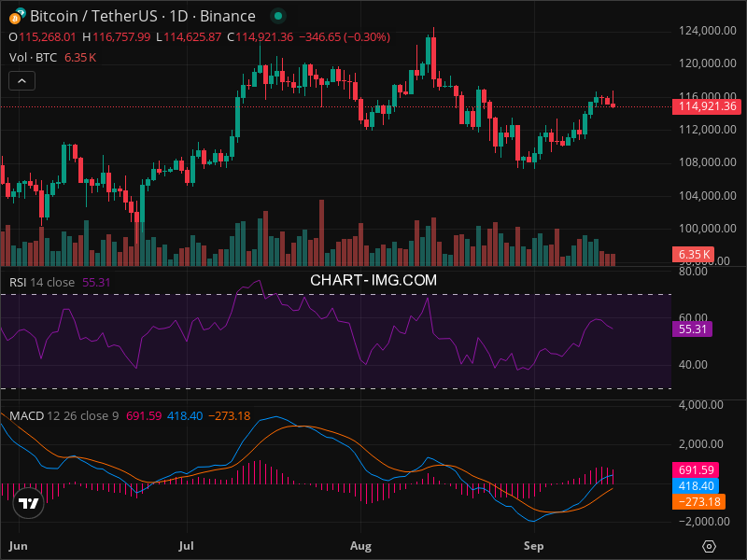747x560 pixels.
Task: Click the RSI 80.00 axis label
Action: [x=693, y=272]
